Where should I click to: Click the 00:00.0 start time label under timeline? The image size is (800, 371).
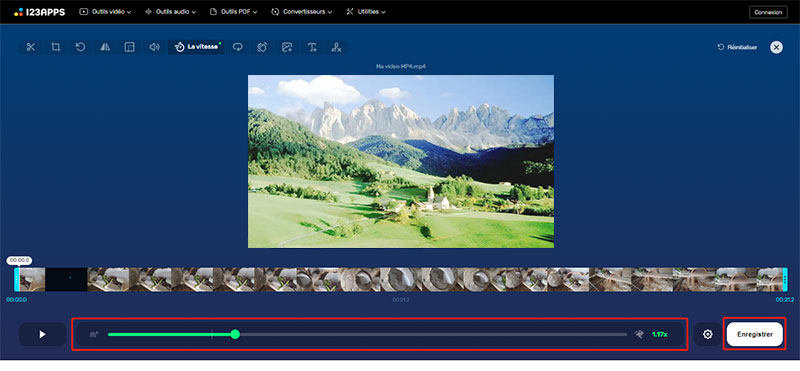coord(16,300)
